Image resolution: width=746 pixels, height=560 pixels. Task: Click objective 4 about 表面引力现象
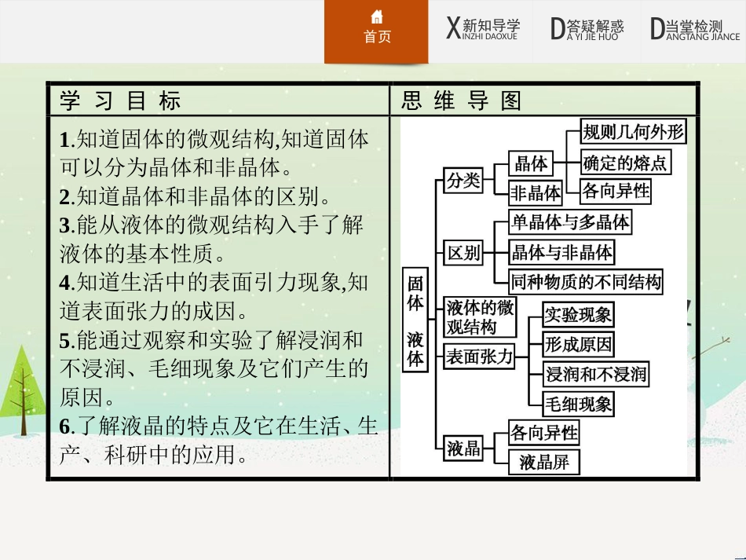[214, 297]
